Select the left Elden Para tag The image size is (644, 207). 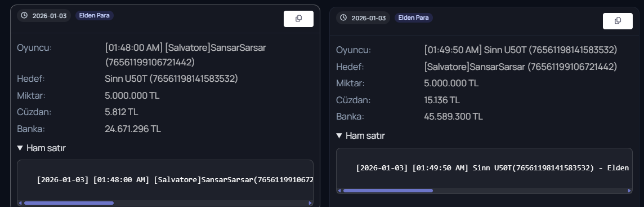click(x=95, y=16)
